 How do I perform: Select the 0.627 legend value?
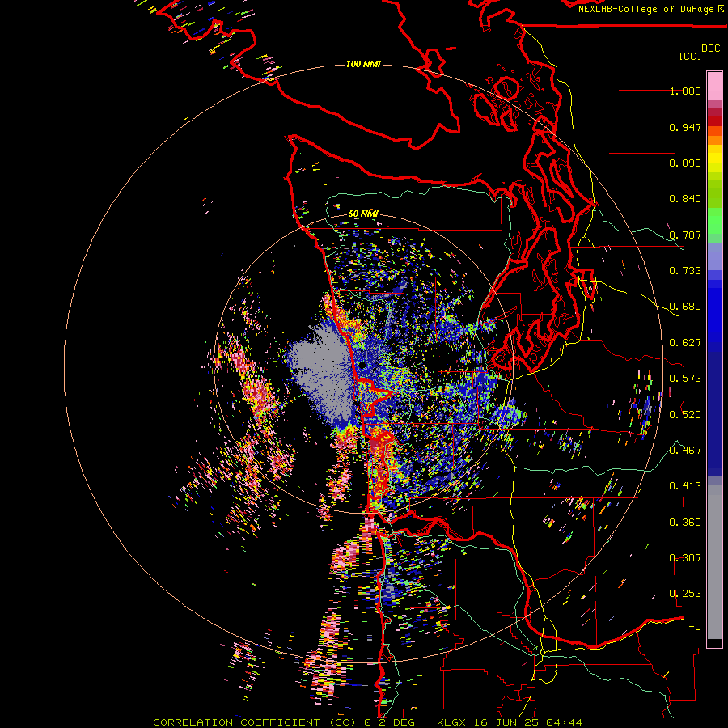685,343
